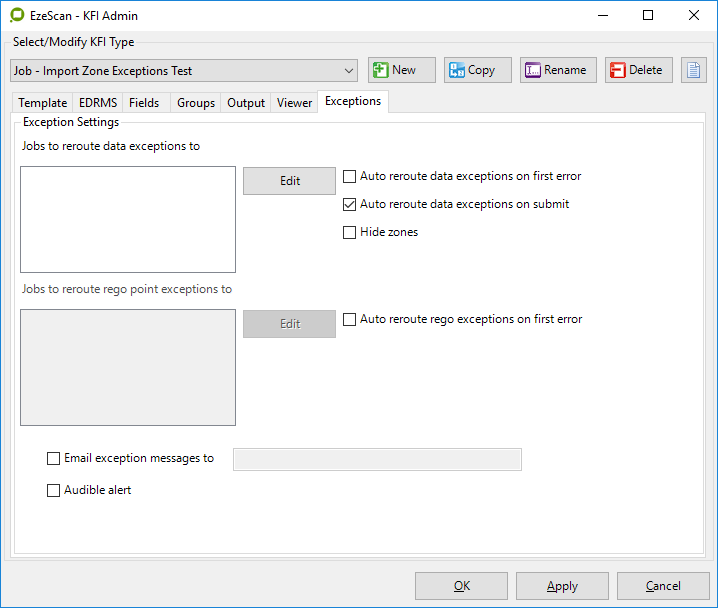Screen dimensions: 718x608
Task: Click the Copy KFI type button
Action: pos(478,70)
